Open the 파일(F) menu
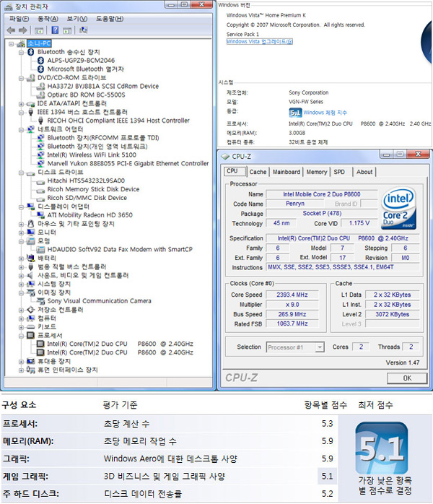433x504 pixels. (19, 19)
